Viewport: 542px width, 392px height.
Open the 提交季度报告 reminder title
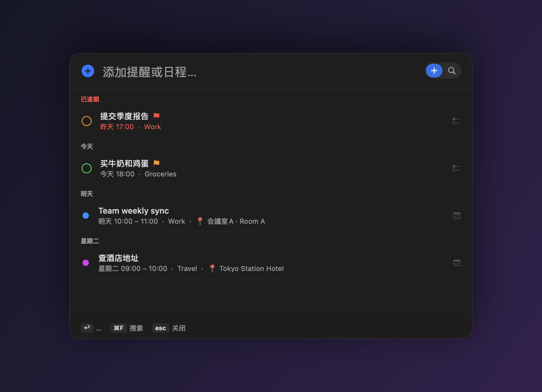(124, 116)
